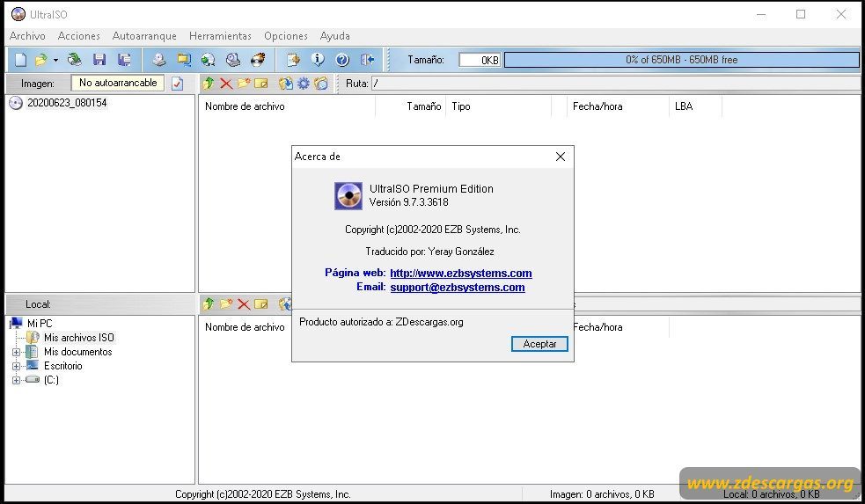Click the No autoarrancable boot status field
865x504 pixels.
pyautogui.click(x=118, y=83)
